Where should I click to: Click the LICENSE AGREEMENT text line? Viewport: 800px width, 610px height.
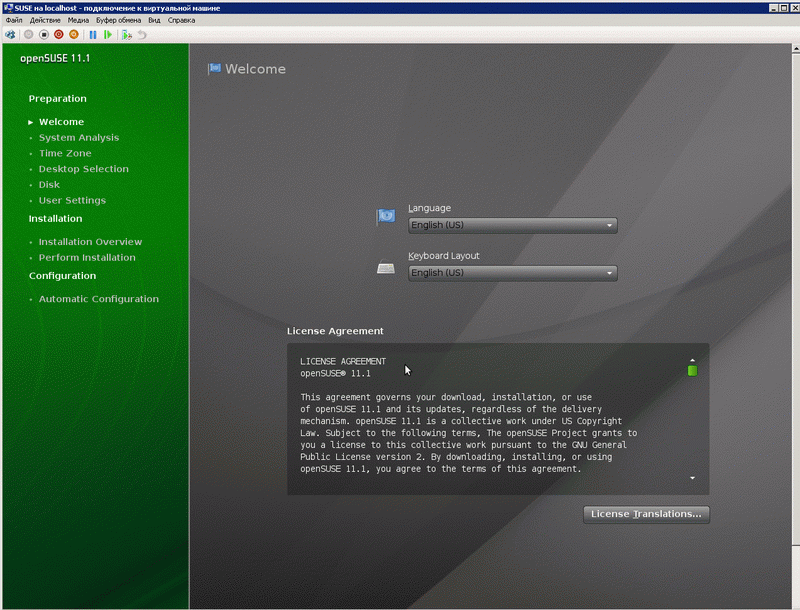tap(343, 361)
